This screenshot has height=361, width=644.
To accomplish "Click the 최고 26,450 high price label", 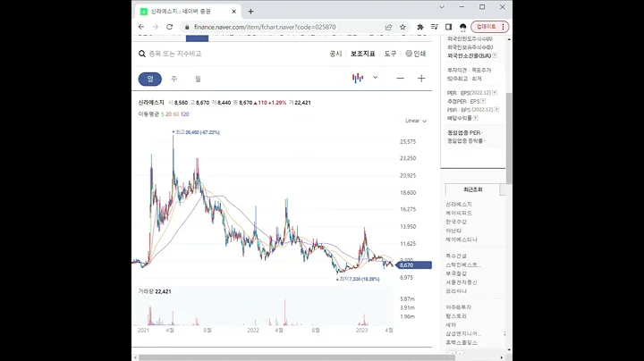I will (x=196, y=132).
